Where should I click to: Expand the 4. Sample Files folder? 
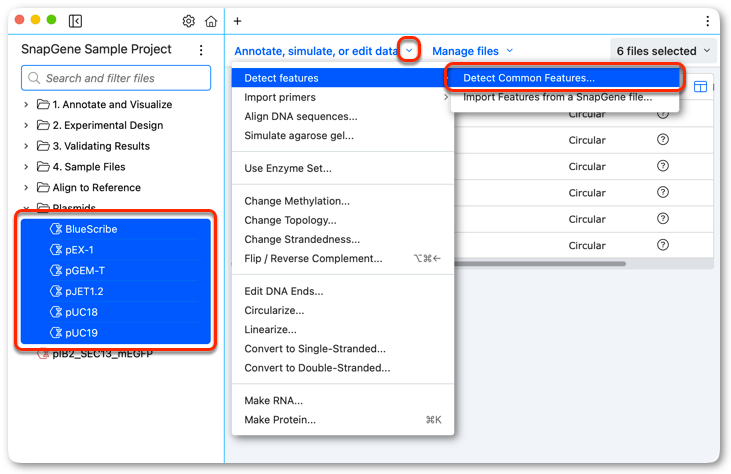tap(26, 167)
